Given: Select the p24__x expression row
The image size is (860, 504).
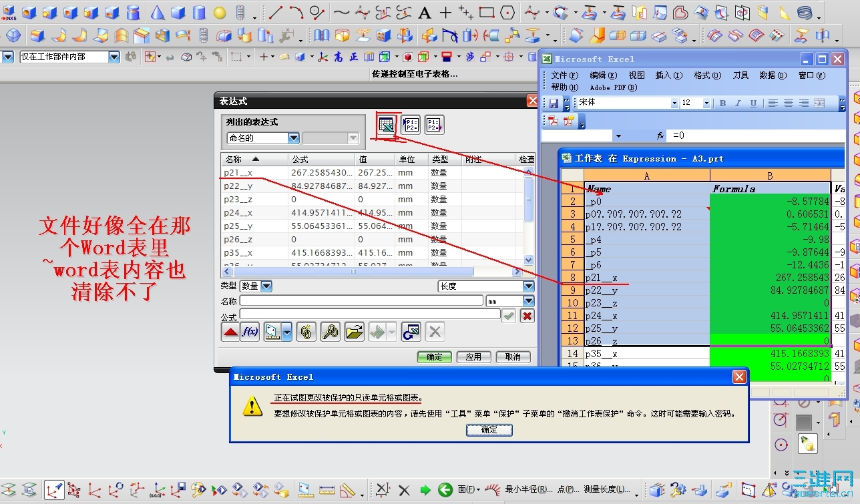Looking at the screenshot, I should [373, 213].
